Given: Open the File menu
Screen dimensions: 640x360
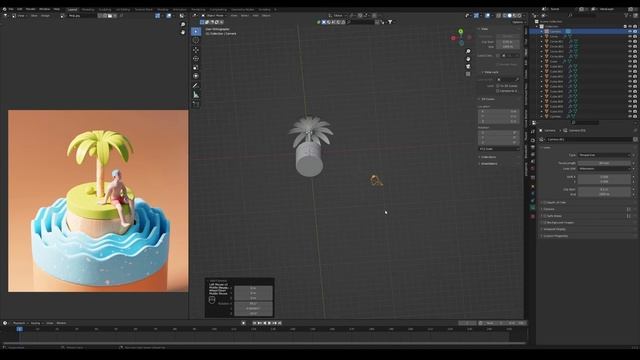Looking at the screenshot, I should pos(11,9).
